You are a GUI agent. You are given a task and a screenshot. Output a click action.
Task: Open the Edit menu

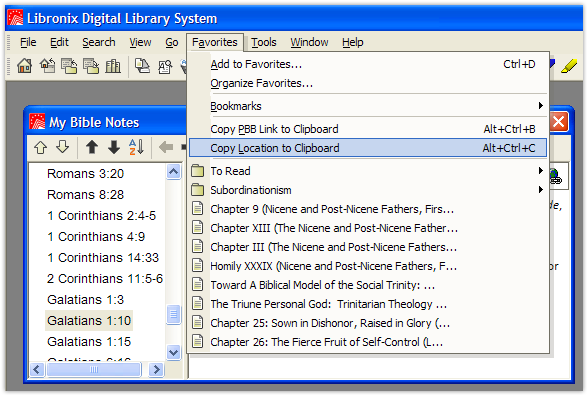pyautogui.click(x=59, y=42)
